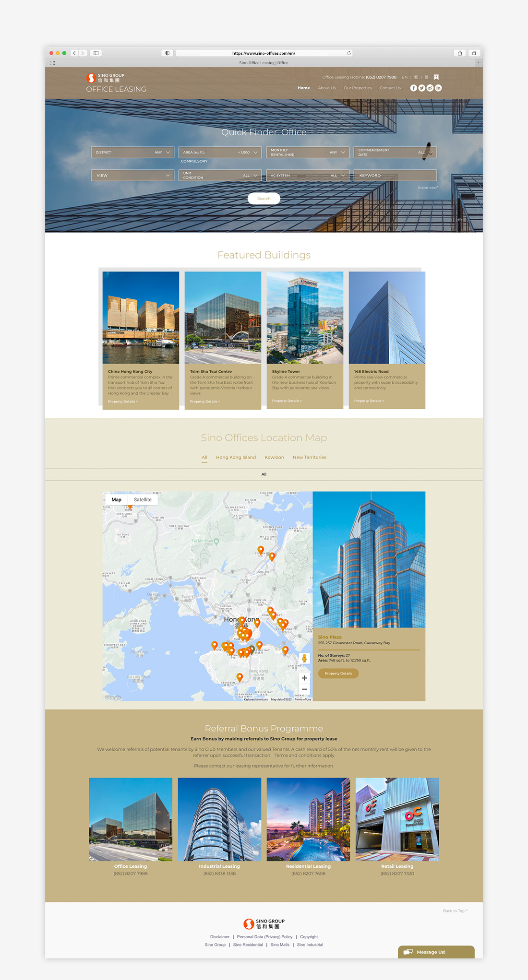Open the Sino Malls footer link
This screenshot has width=528, height=980.
coord(280,945)
